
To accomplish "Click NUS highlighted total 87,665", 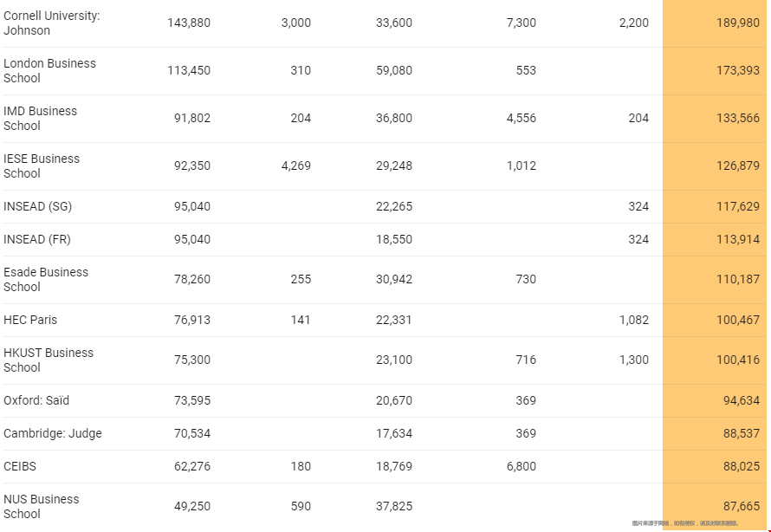I will (741, 506).
